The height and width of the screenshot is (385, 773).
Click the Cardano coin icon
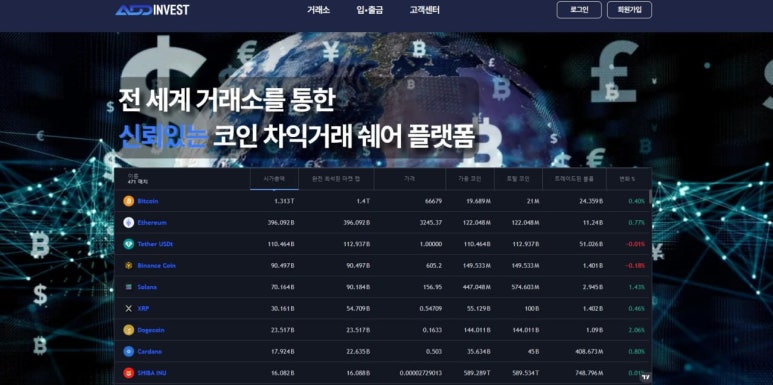coord(129,351)
